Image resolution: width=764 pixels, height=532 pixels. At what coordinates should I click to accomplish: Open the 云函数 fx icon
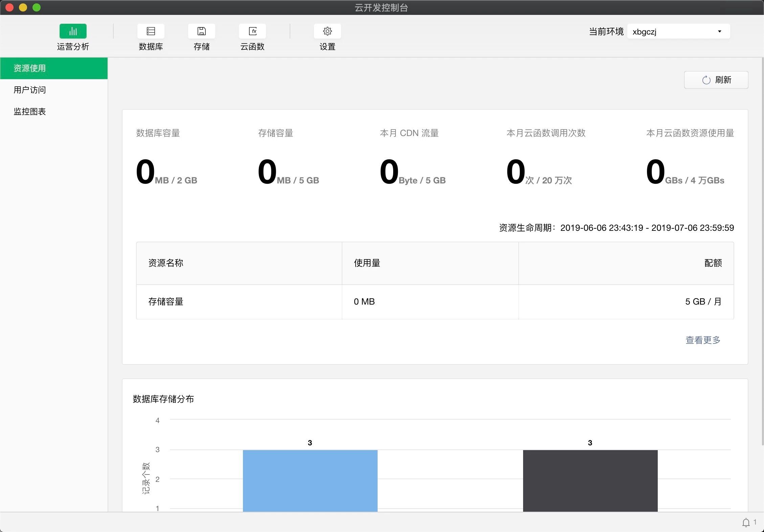[x=252, y=31]
